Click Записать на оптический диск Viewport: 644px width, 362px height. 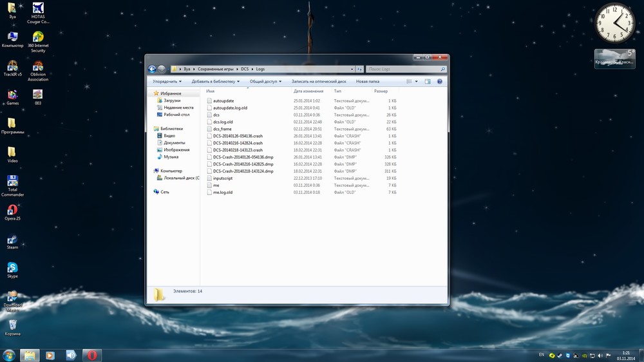coord(319,82)
